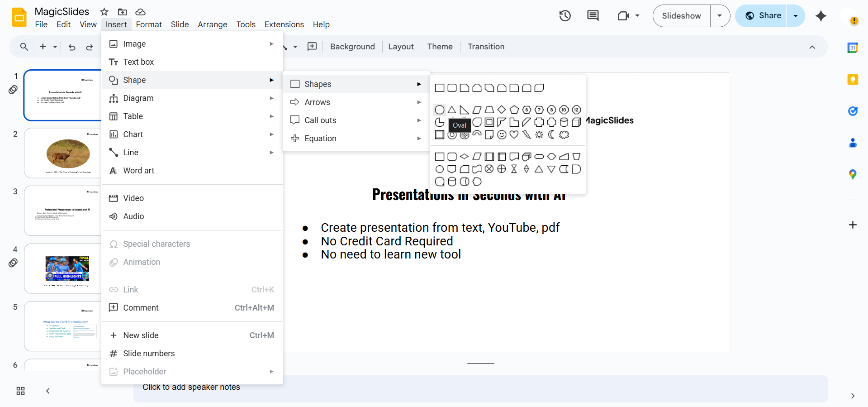Image resolution: width=868 pixels, height=407 pixels.
Task: Expand the Arrows shape submenu
Action: coord(356,102)
